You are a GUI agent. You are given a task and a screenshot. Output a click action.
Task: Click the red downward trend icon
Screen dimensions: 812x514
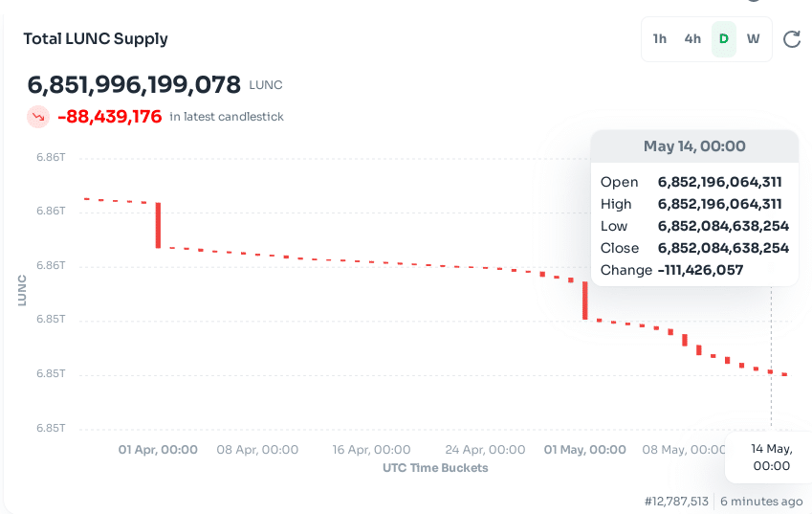tap(38, 117)
